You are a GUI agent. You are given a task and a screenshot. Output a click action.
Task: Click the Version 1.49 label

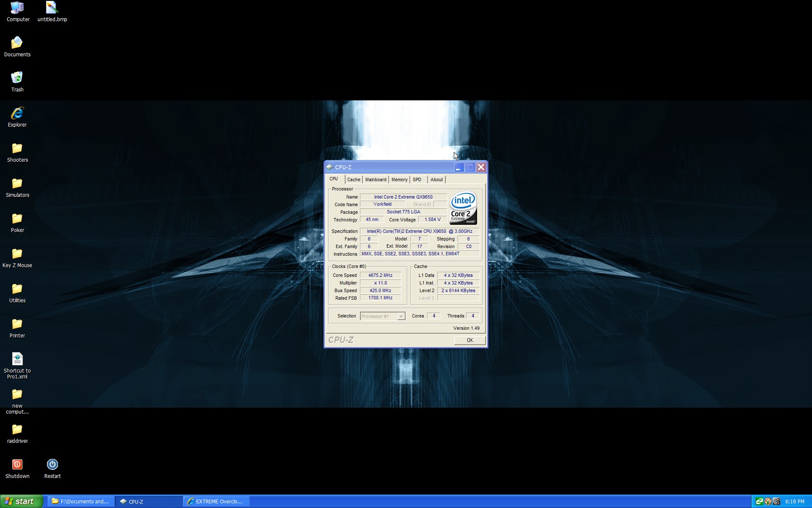pos(466,328)
